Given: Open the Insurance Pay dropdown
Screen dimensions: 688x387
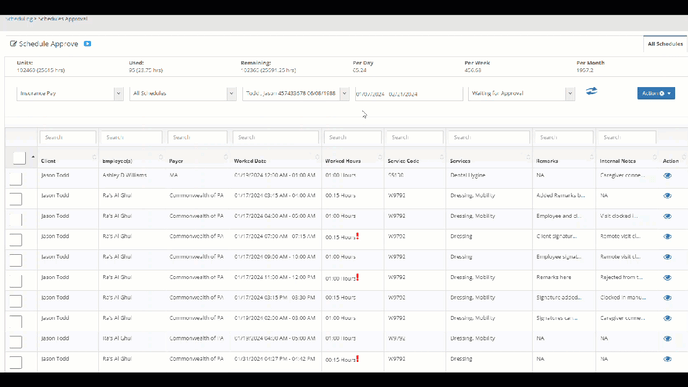Looking at the screenshot, I should [70, 93].
